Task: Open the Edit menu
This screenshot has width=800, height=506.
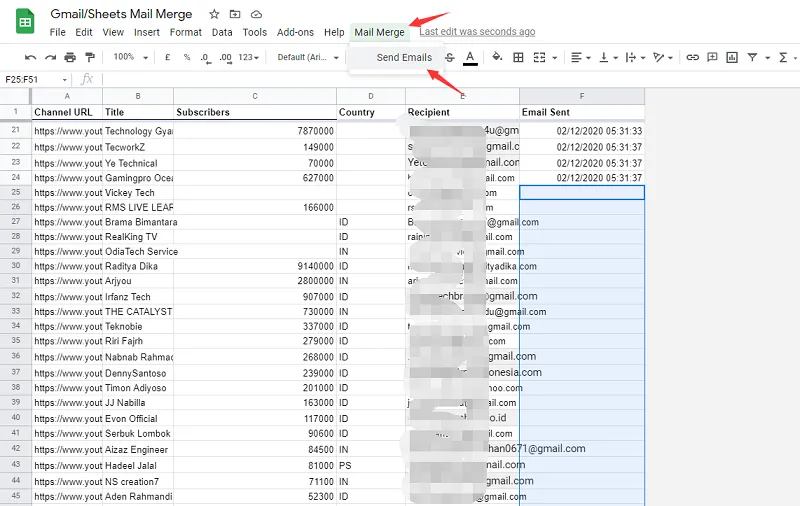Action: coord(84,32)
